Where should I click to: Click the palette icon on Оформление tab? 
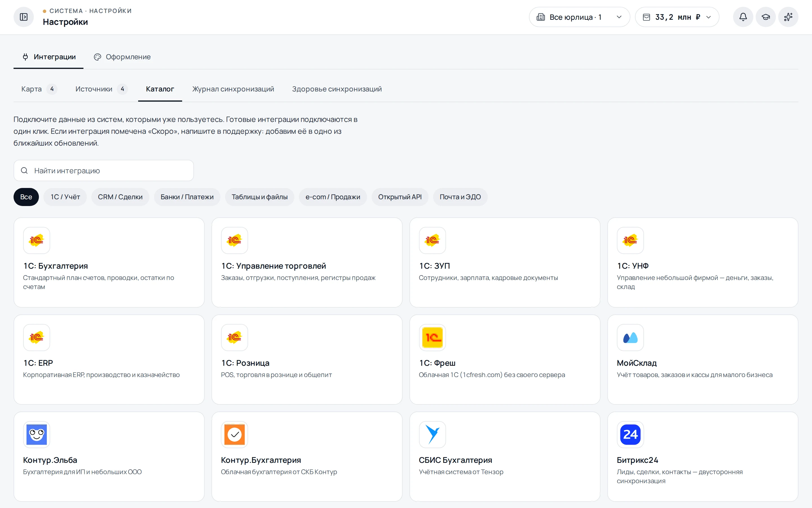click(x=97, y=57)
